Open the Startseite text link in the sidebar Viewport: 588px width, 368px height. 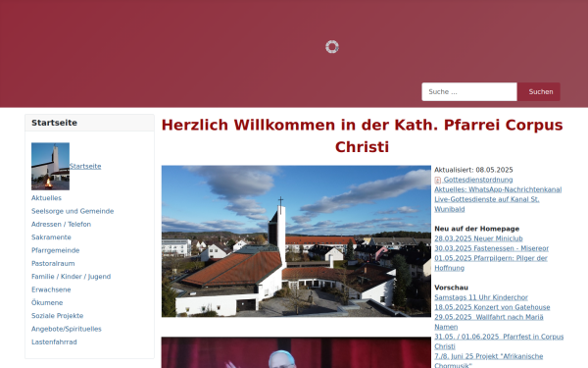pyautogui.click(x=85, y=166)
